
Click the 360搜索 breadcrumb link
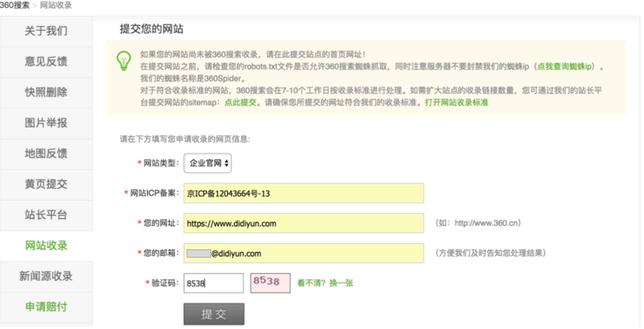point(15,5)
